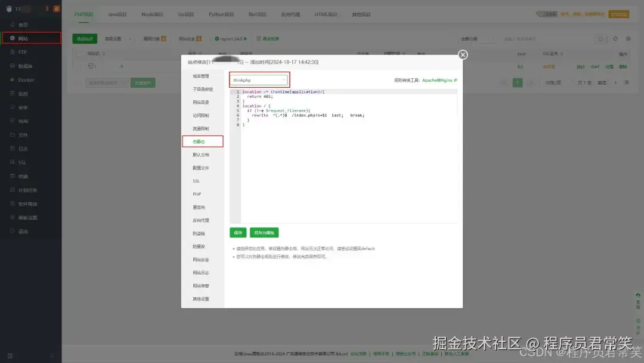
Task: Open the 监控 monitoring sidebar item
Action: click(x=24, y=94)
